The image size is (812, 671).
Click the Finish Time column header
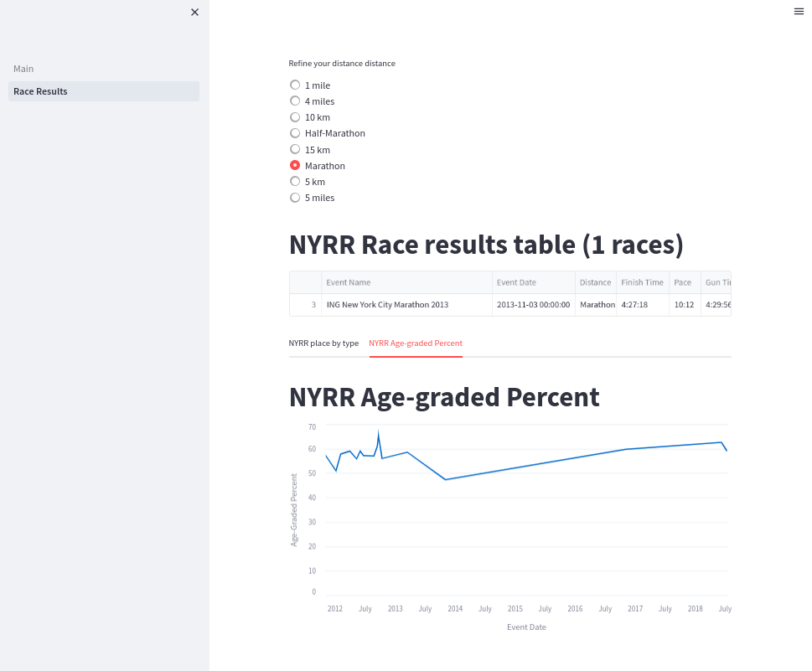point(642,282)
